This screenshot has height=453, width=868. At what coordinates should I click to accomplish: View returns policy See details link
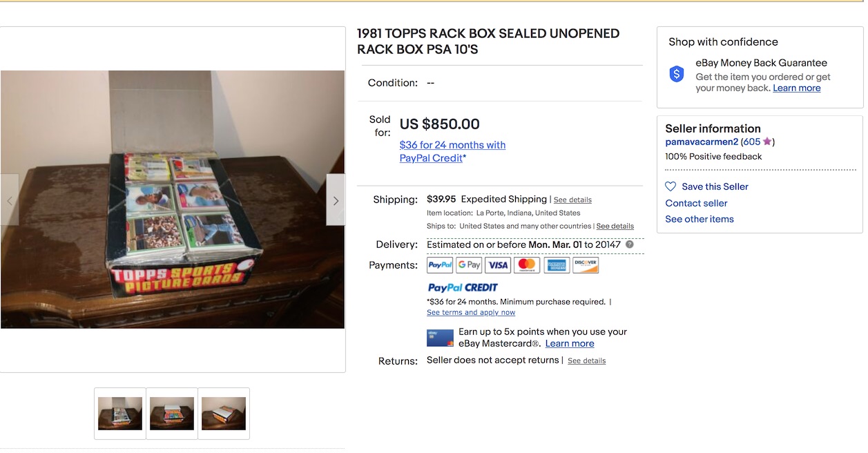click(586, 361)
